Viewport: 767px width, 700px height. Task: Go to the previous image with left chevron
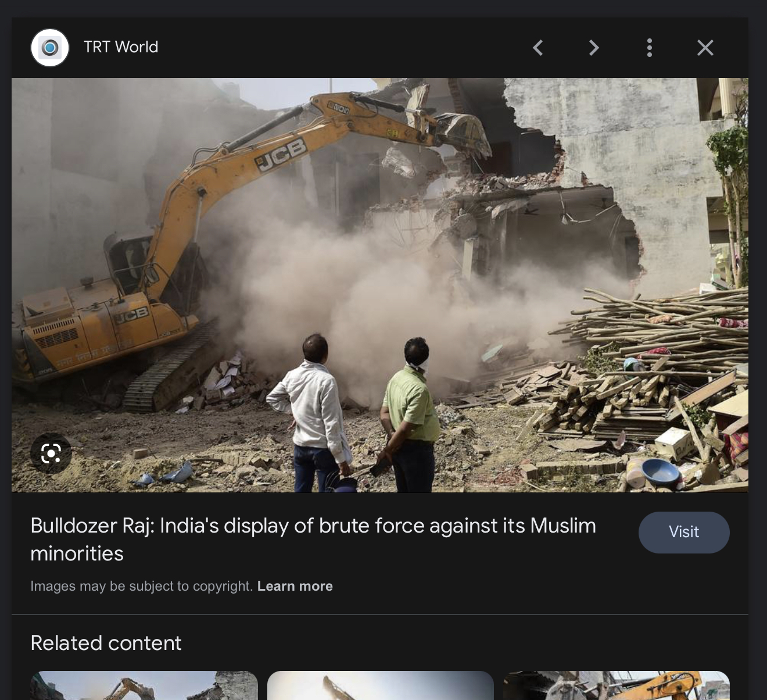(x=538, y=48)
